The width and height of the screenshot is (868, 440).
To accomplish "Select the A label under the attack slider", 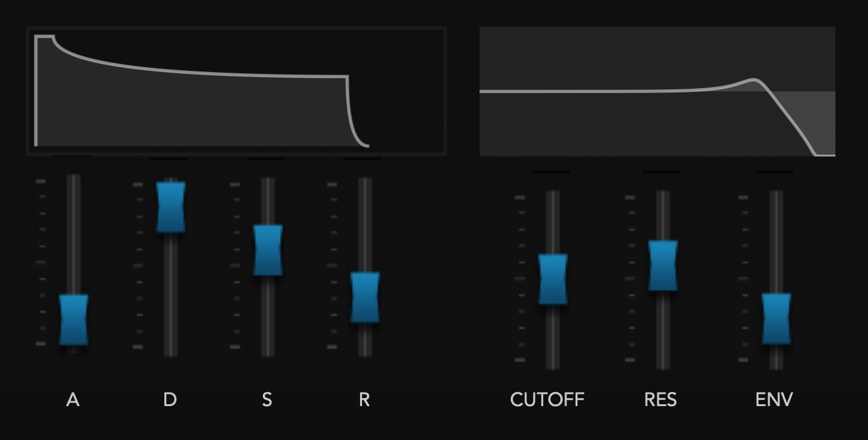I will (73, 400).
